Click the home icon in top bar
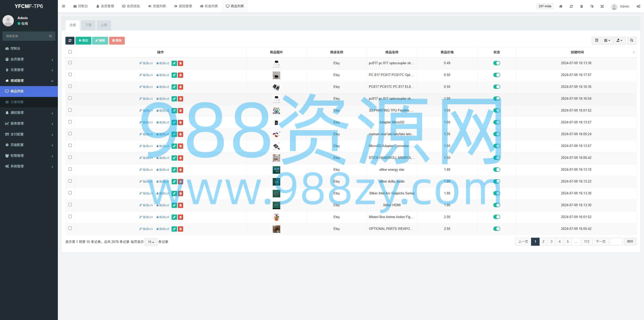 560,6
